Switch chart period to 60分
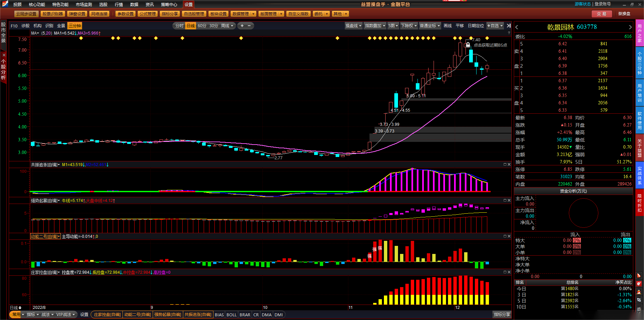The height and width of the screenshot is (320, 644). (202, 26)
